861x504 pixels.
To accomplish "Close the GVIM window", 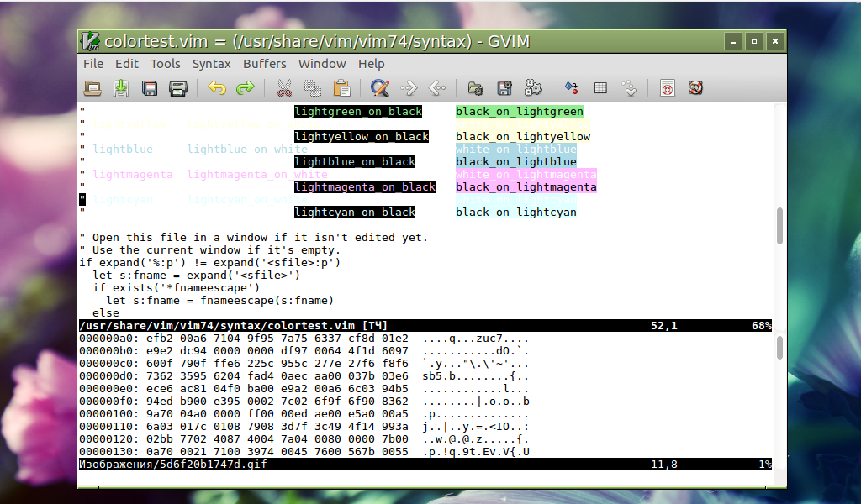I will (774, 41).
